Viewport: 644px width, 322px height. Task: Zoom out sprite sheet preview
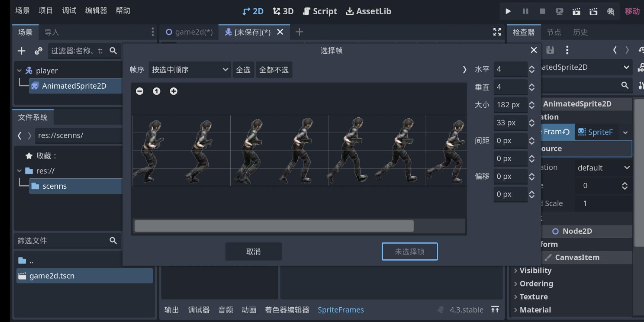click(x=140, y=91)
